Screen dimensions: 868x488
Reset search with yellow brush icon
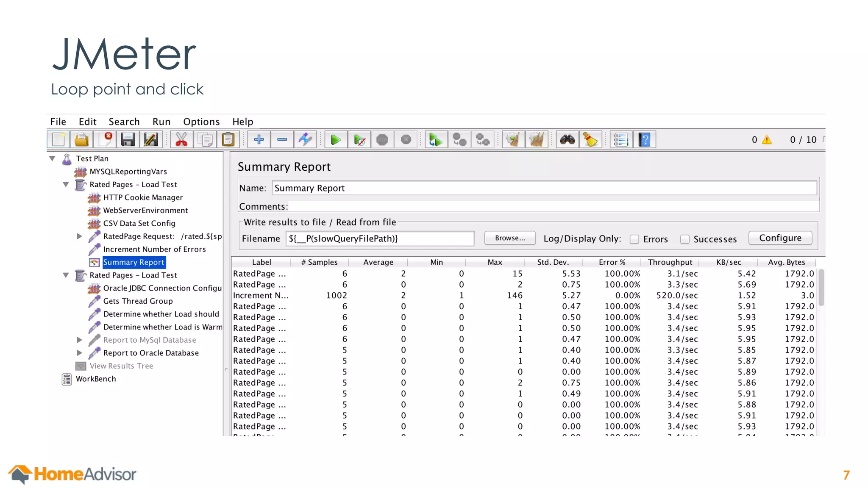pyautogui.click(x=591, y=139)
